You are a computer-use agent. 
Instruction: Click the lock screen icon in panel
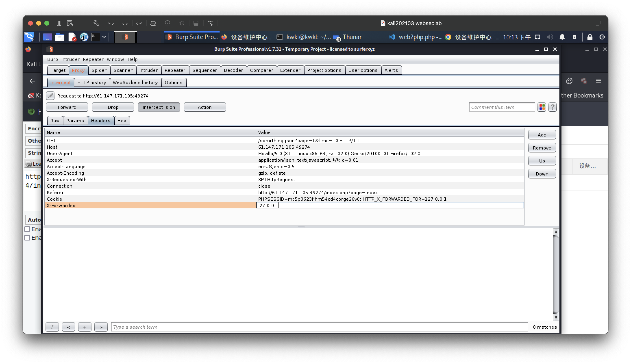click(x=590, y=37)
